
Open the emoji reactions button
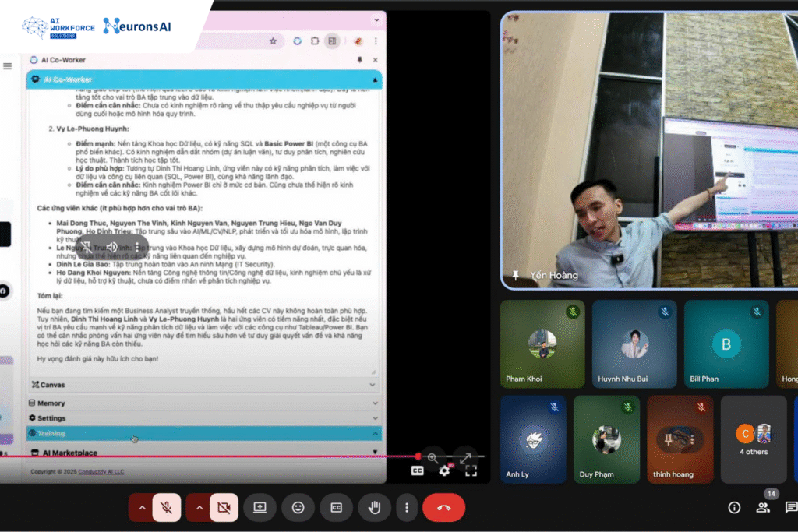(x=298, y=507)
